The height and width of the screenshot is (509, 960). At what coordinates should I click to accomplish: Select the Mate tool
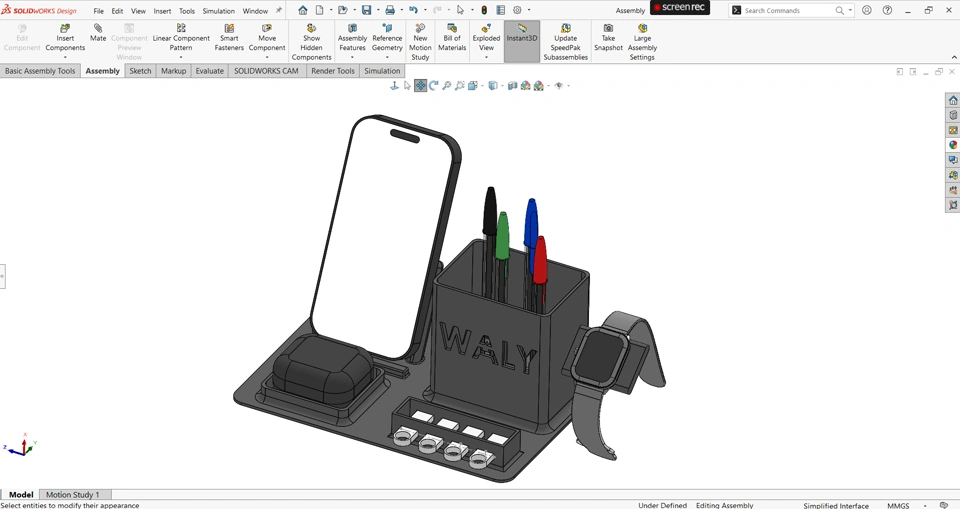(98, 33)
